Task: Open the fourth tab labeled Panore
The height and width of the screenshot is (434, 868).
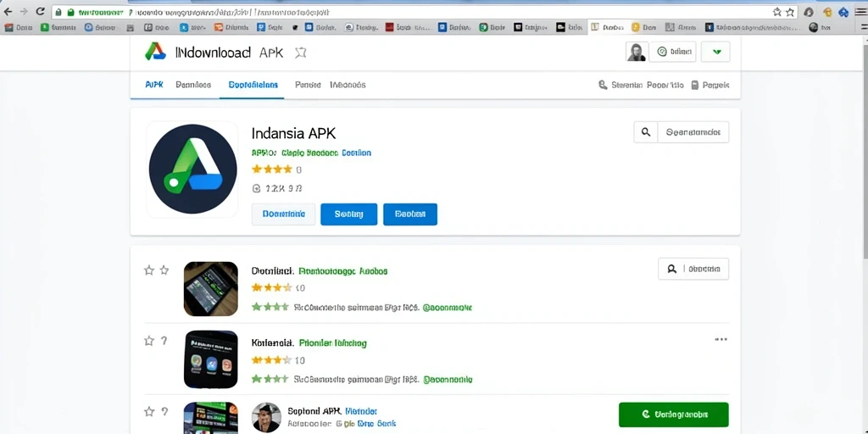Action: pos(308,85)
